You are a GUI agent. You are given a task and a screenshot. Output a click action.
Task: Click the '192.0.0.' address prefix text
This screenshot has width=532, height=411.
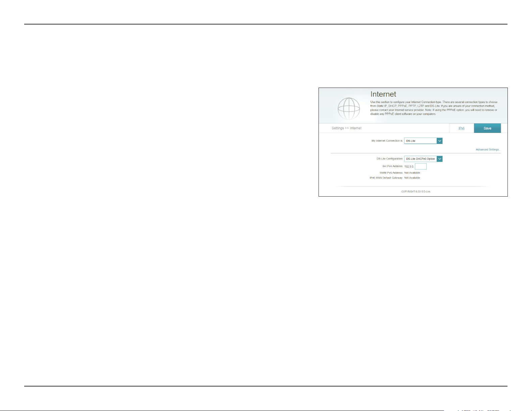point(409,166)
